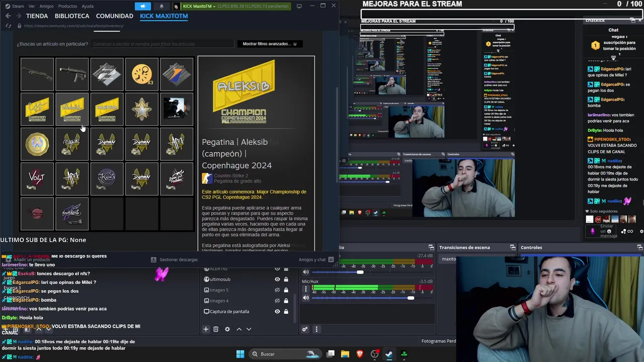Viewport: 644px width, 362px height.
Task: Move OBS source down
Action: click(x=249, y=329)
